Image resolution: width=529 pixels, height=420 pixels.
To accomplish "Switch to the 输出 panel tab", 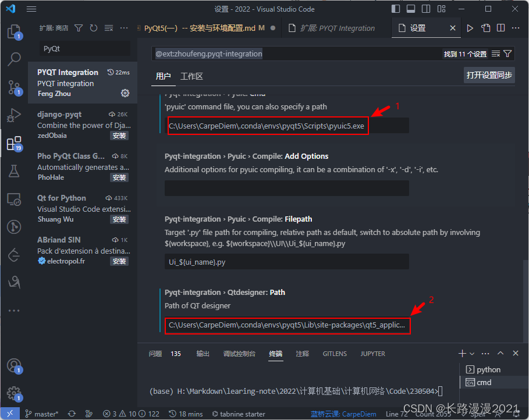I will [203, 354].
